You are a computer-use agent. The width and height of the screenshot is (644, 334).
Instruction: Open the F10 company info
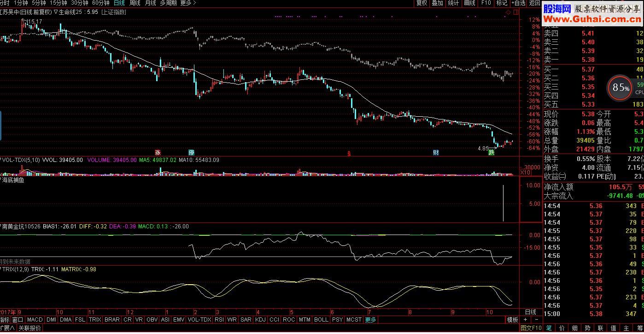pos(486,3)
